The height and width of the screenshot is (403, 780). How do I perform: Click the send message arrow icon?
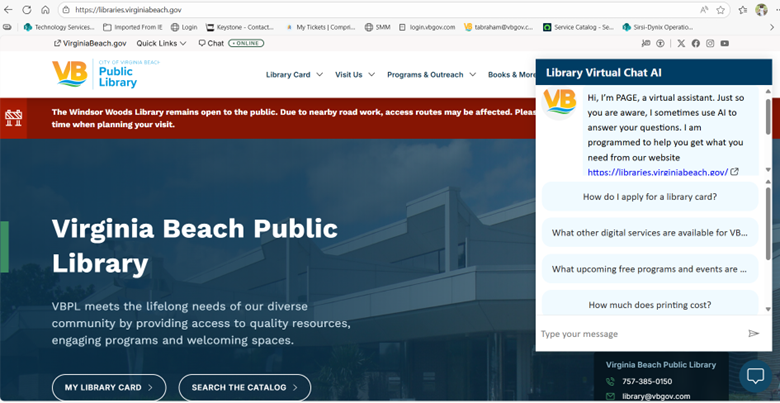click(753, 334)
